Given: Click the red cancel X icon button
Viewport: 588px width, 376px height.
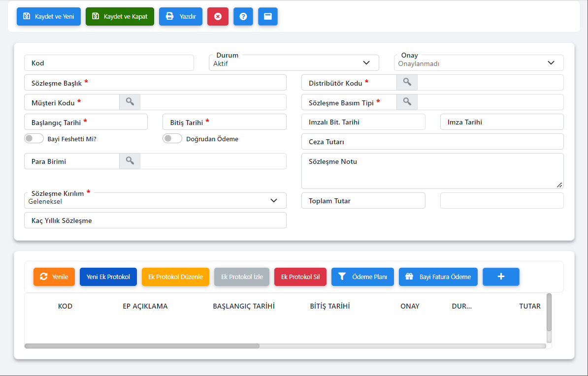Looking at the screenshot, I should pos(218,16).
